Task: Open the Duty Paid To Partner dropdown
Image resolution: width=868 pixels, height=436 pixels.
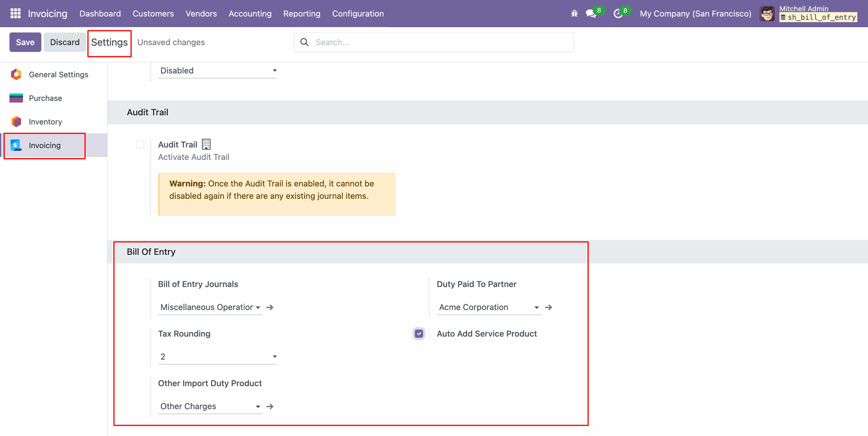Action: click(488, 307)
